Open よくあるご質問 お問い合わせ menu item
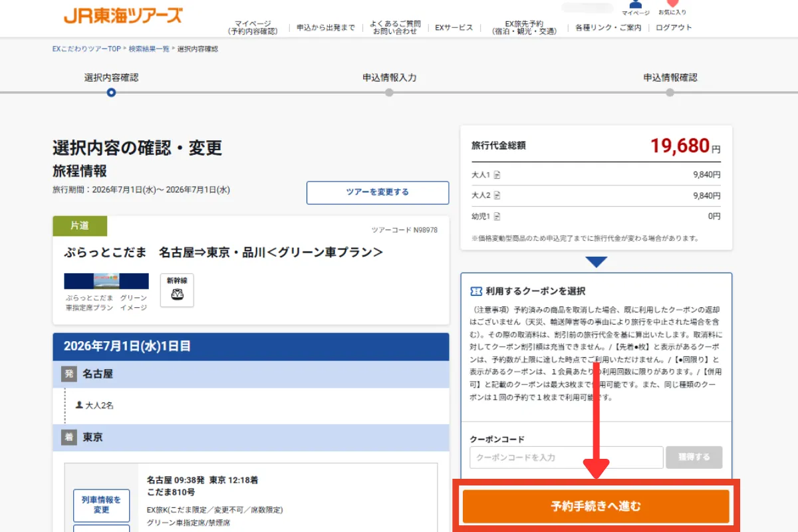Viewport: 798px width, 532px height. pos(395,27)
